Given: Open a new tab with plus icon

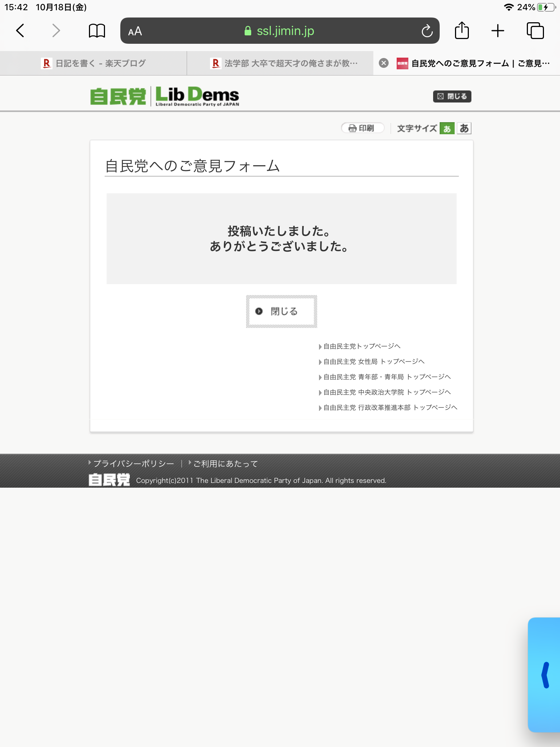Looking at the screenshot, I should coord(498,31).
